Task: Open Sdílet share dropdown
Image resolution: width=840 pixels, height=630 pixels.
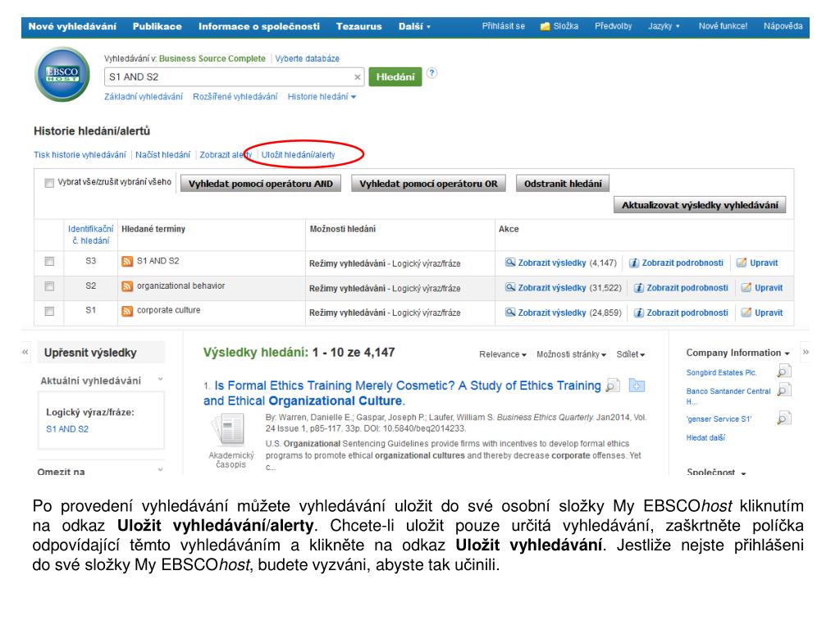Action: (631, 354)
